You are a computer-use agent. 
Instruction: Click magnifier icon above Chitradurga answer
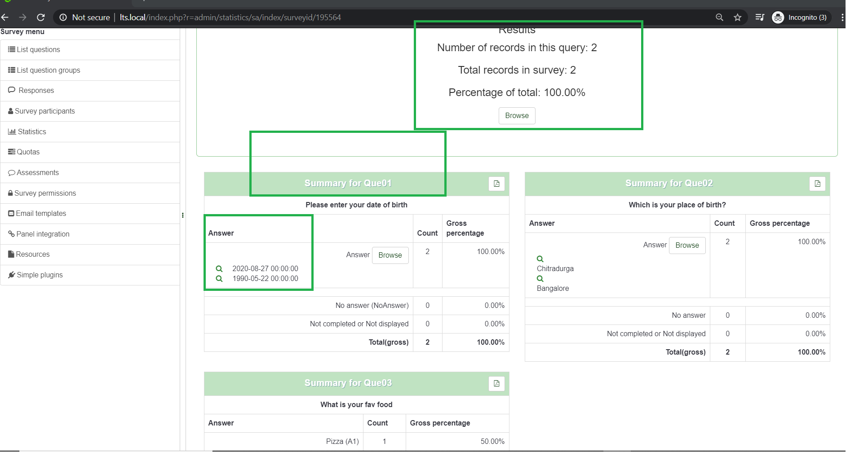pyautogui.click(x=540, y=259)
